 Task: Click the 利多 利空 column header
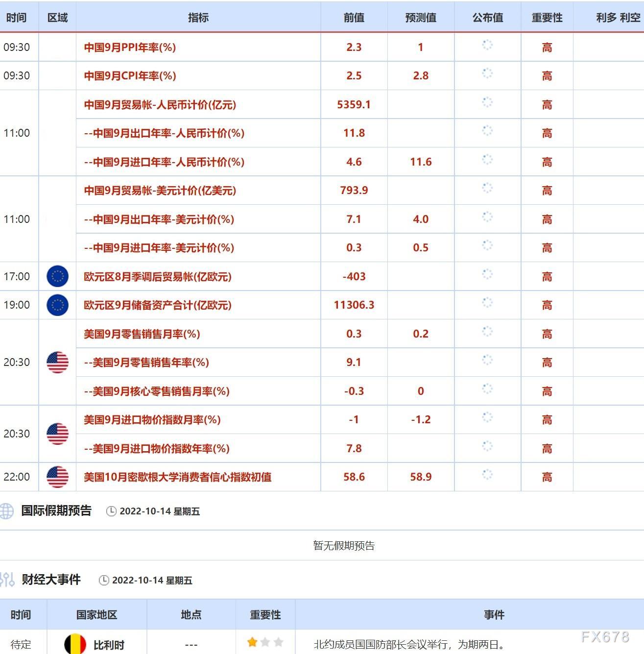click(618, 18)
